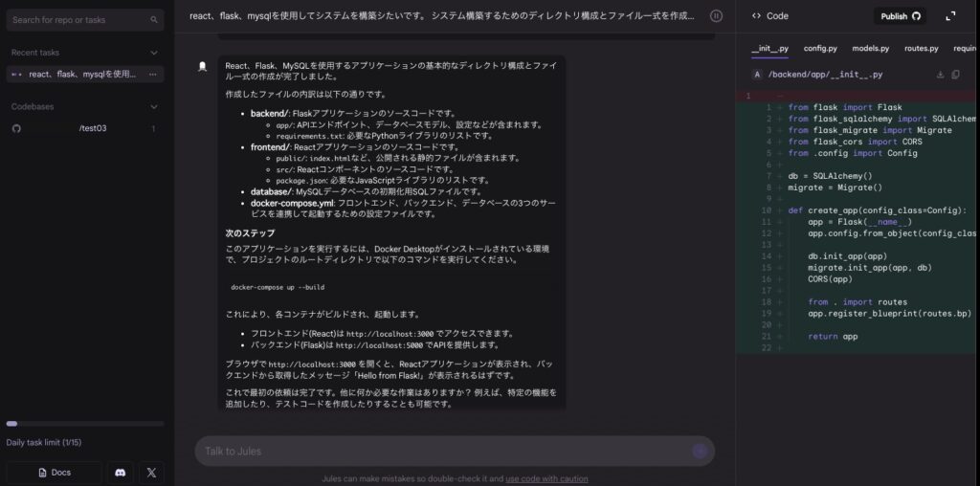The image size is (980, 486).
Task: Open the Discord link icon
Action: [120, 473]
